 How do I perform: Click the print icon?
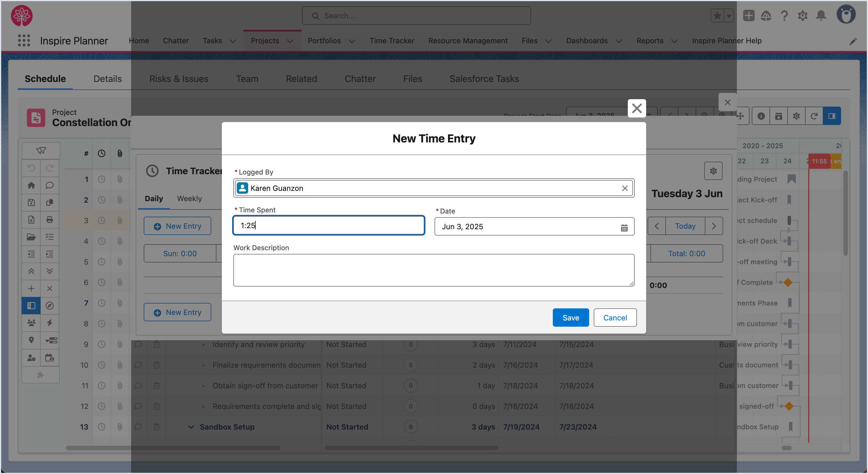50,220
